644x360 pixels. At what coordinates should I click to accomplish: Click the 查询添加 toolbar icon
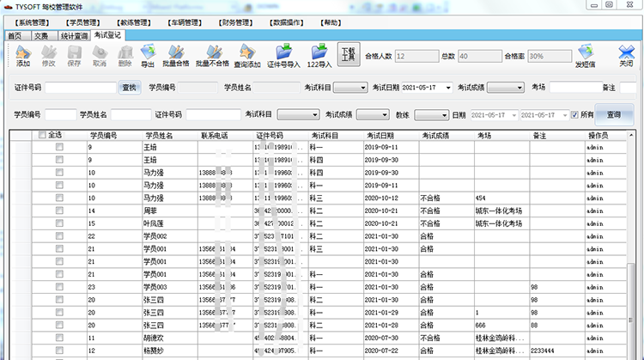tap(246, 56)
